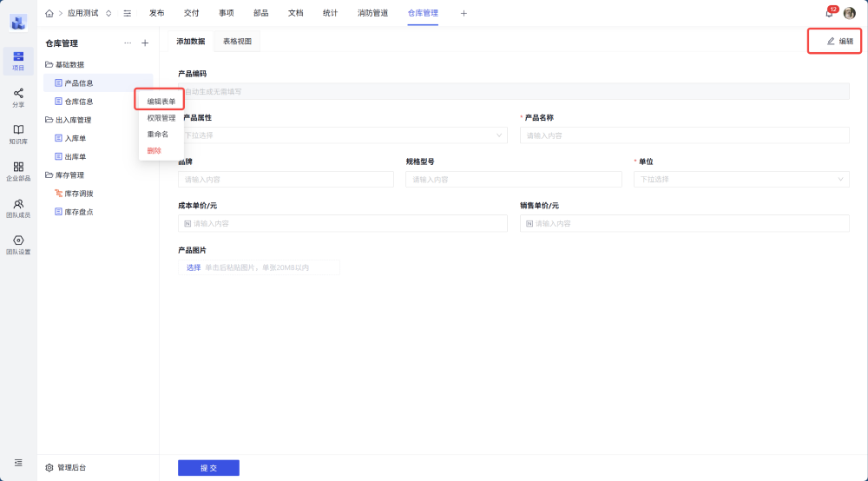Screen dimensions: 868x481
Task: Click the 编辑 button at top right
Action: click(839, 41)
